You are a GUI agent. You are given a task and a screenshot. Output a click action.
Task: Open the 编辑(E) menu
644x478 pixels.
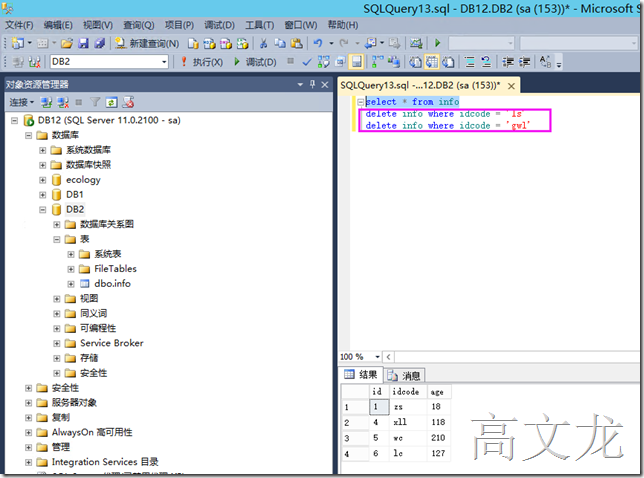click(58, 25)
